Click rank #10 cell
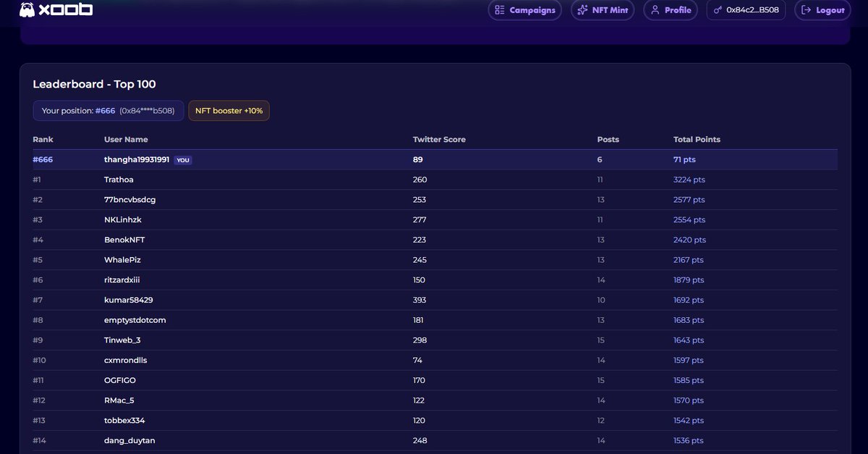This screenshot has height=454, width=868. pyautogui.click(x=39, y=360)
